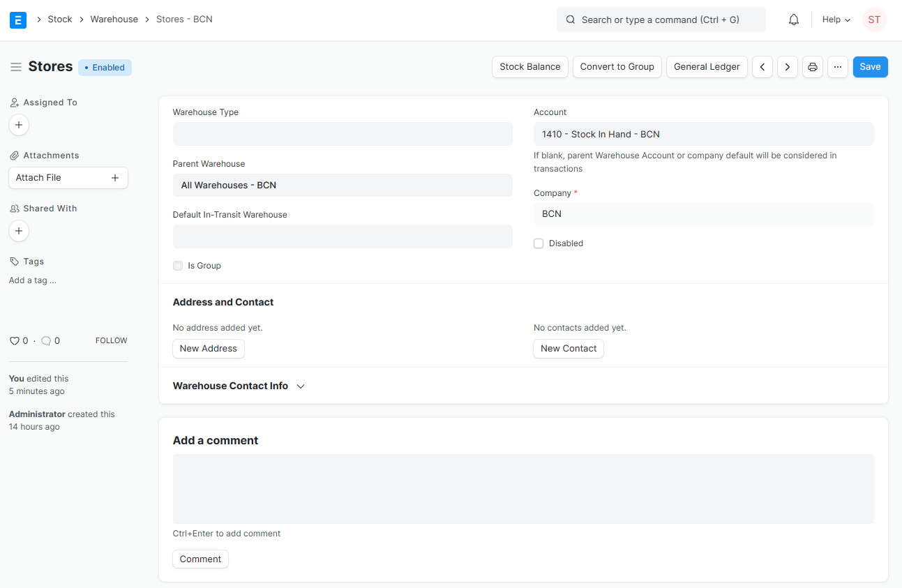The width and height of the screenshot is (902, 588).
Task: Check the Disabled checkbox
Action: [x=539, y=243]
